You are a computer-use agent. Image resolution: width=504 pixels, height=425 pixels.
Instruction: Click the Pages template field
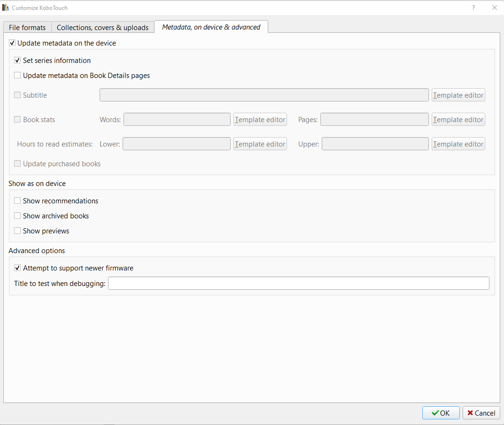(374, 119)
